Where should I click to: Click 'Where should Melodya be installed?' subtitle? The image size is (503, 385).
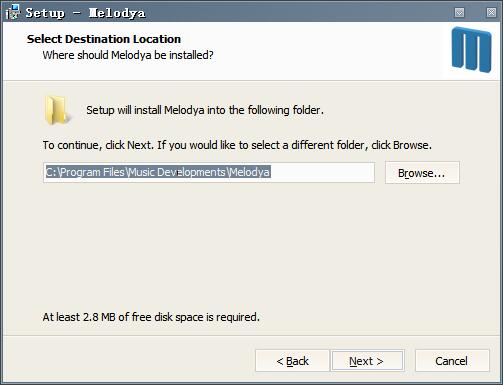tap(128, 55)
